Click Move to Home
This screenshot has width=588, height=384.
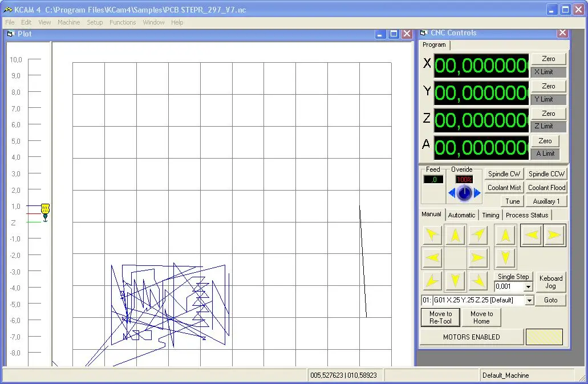481,317
